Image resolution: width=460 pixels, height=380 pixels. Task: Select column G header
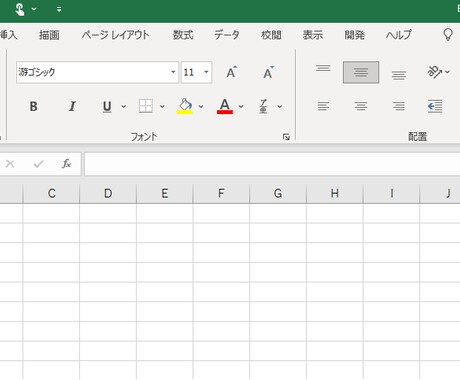pos(278,193)
